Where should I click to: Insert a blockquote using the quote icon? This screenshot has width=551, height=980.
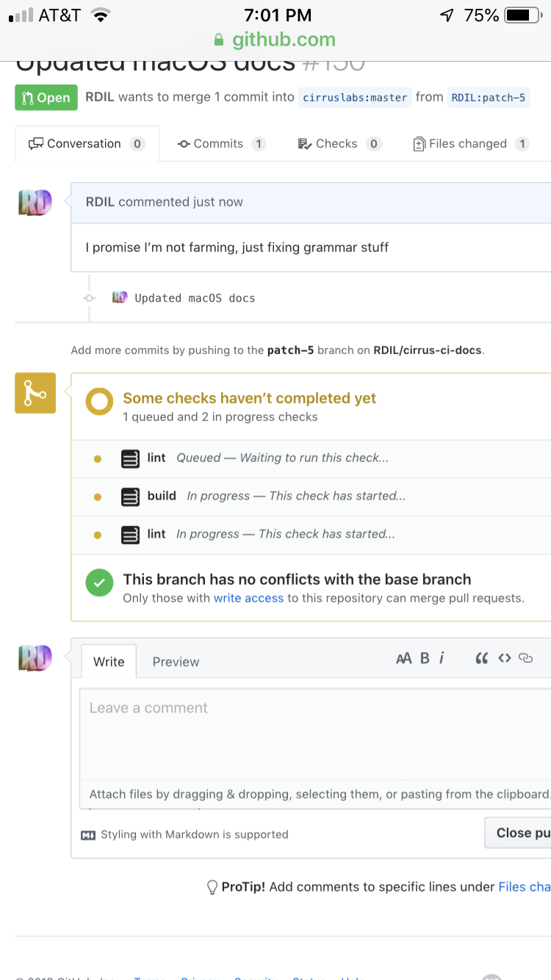click(x=482, y=657)
